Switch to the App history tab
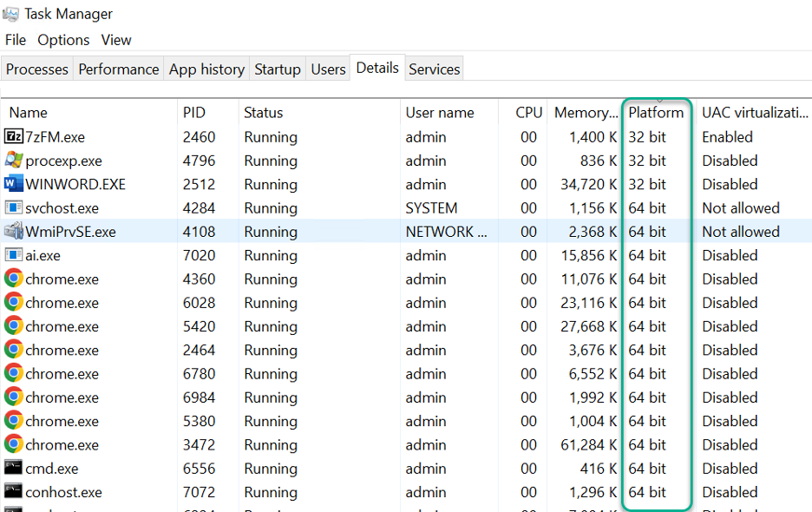812x512 pixels. click(206, 69)
